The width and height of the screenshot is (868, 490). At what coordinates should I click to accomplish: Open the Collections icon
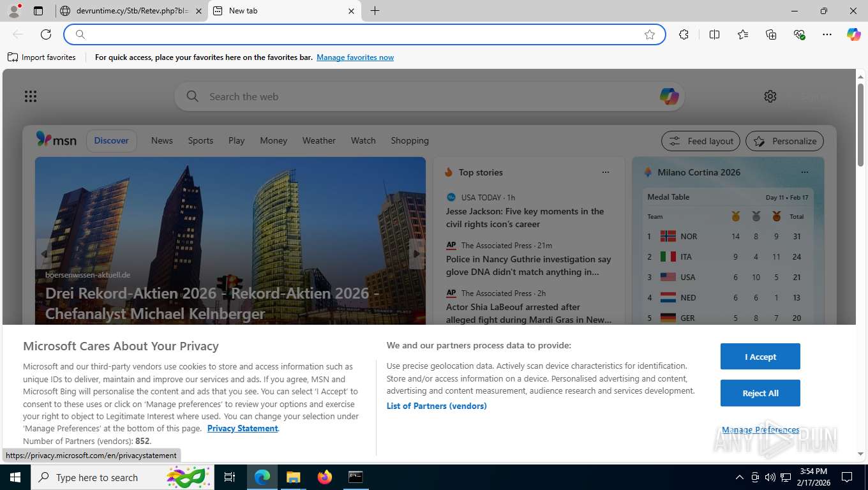[x=771, y=34]
